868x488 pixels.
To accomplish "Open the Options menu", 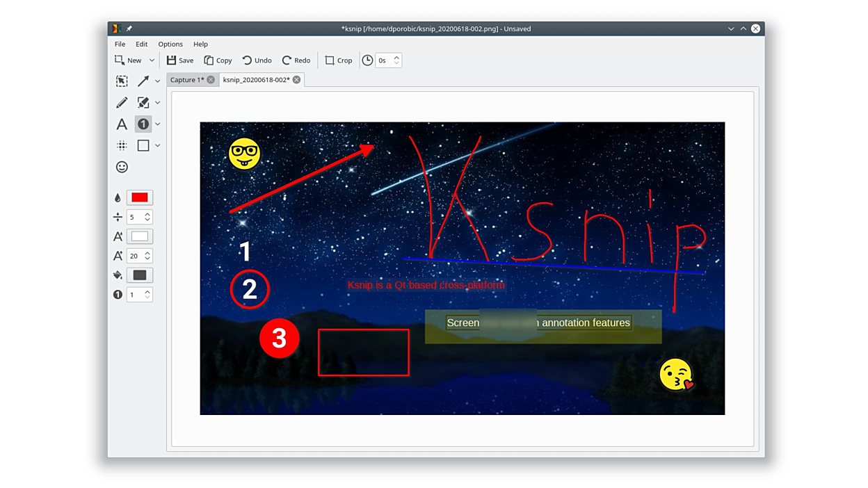I will (x=170, y=44).
